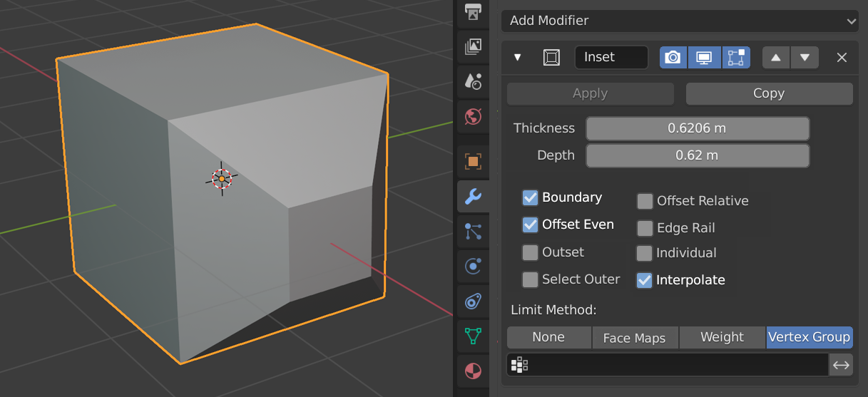Uncheck the Interpolate checkbox
This screenshot has width=868, height=397.
pyautogui.click(x=645, y=280)
